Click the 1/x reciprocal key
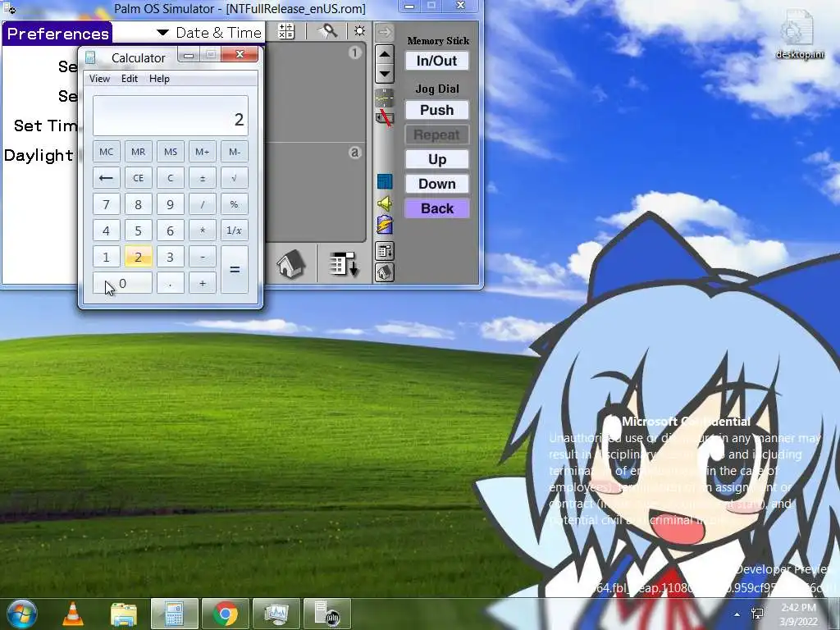Screen dimensions: 840x630 coord(235,231)
